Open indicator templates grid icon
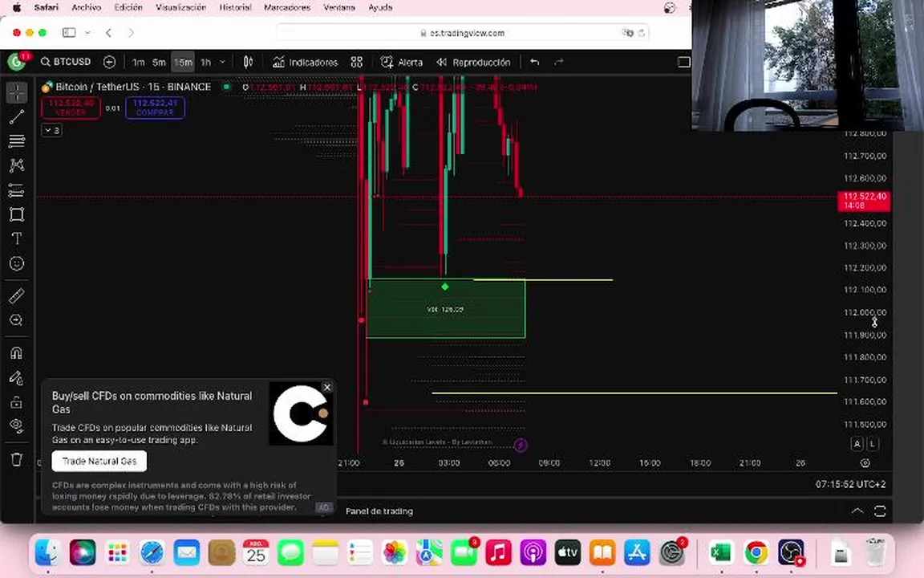Image resolution: width=924 pixels, height=578 pixels. click(x=356, y=62)
